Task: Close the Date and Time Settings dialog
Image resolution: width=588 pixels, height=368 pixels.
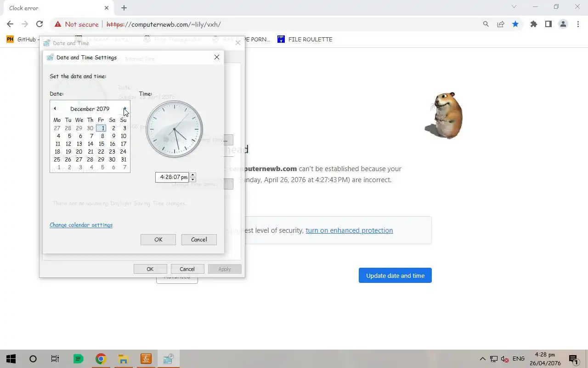Action: (x=217, y=57)
